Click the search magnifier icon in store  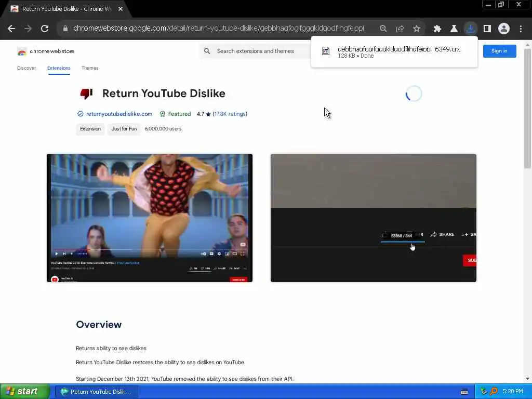[207, 51]
